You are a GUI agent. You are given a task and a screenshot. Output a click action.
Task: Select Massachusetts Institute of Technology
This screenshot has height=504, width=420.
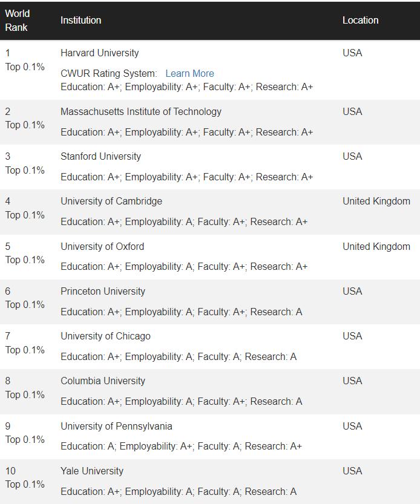140,111
